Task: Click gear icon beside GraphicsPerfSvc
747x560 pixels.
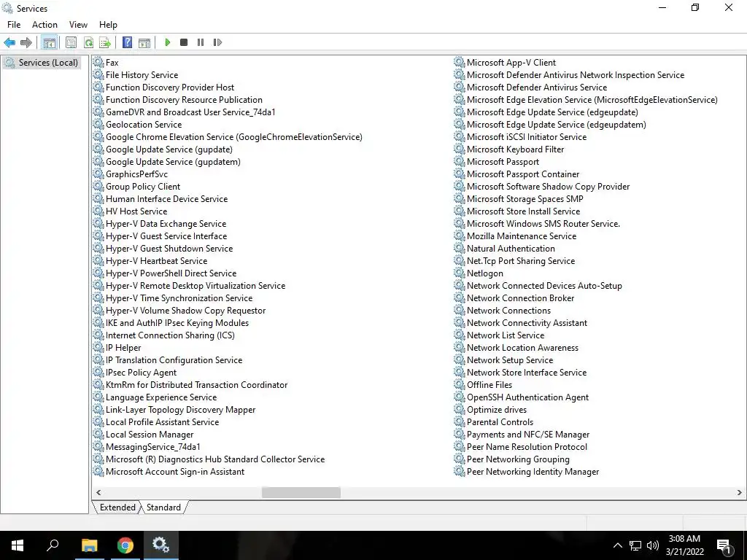Action: (x=98, y=174)
